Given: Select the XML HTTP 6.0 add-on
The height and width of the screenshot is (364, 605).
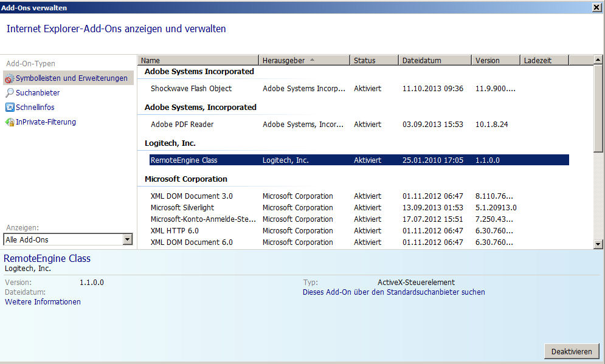Looking at the screenshot, I should coord(175,231).
